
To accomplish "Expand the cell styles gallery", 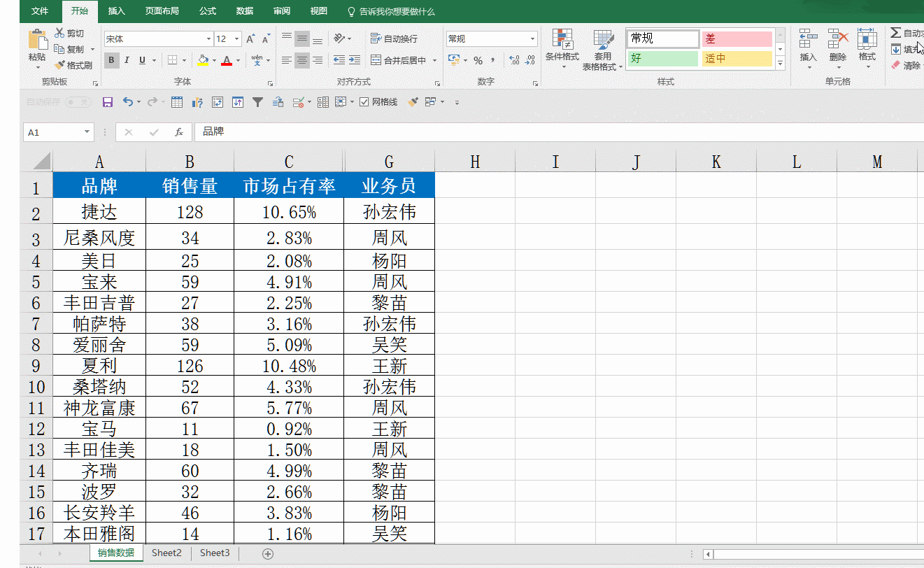I will click(x=781, y=64).
